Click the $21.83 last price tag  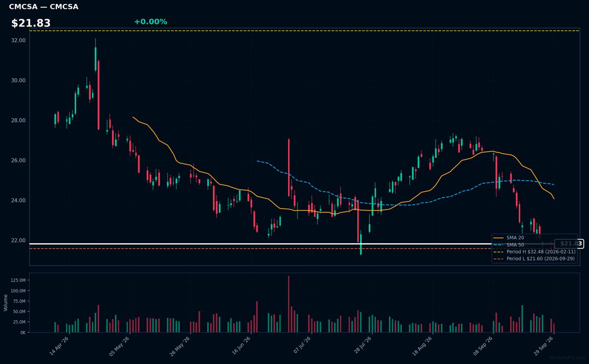(x=568, y=244)
